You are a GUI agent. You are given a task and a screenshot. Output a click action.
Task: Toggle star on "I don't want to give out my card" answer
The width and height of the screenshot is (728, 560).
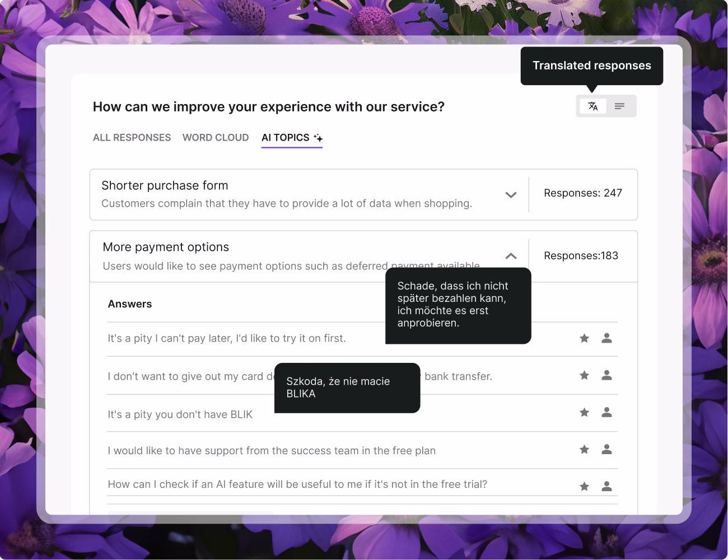[x=584, y=375]
